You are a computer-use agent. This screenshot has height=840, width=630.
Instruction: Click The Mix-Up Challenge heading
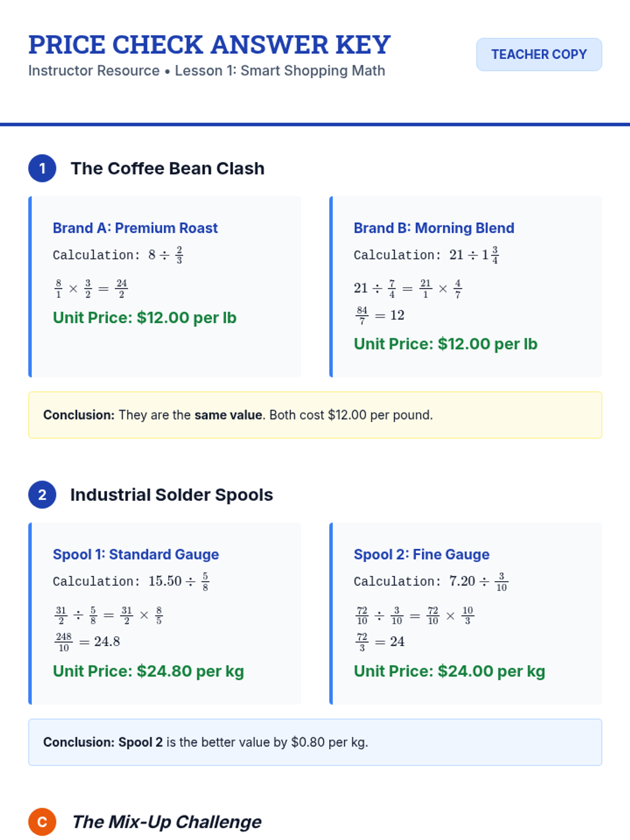pos(166,822)
